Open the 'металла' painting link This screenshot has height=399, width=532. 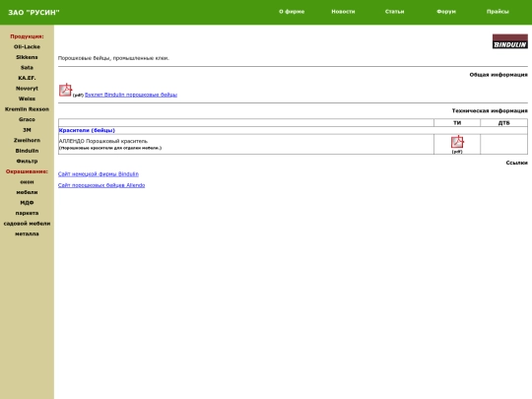pos(27,234)
